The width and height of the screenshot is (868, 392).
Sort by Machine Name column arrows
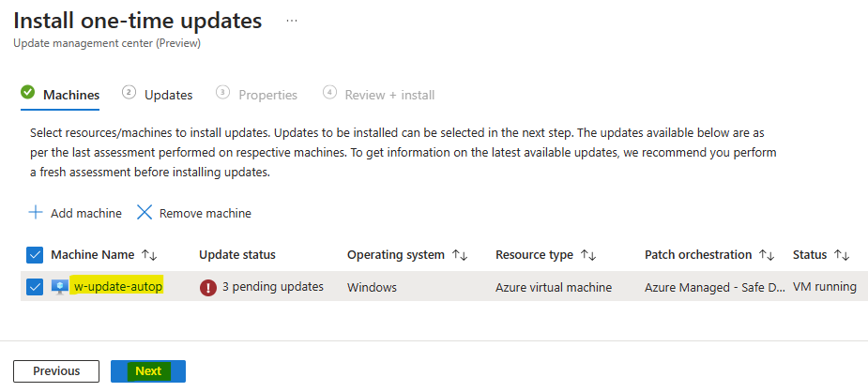click(x=149, y=255)
